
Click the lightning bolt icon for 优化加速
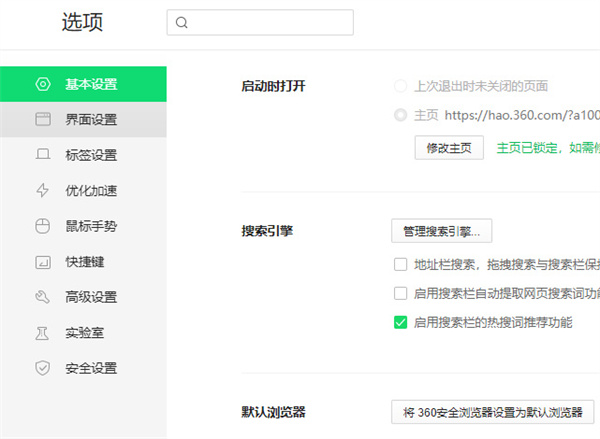(42, 190)
